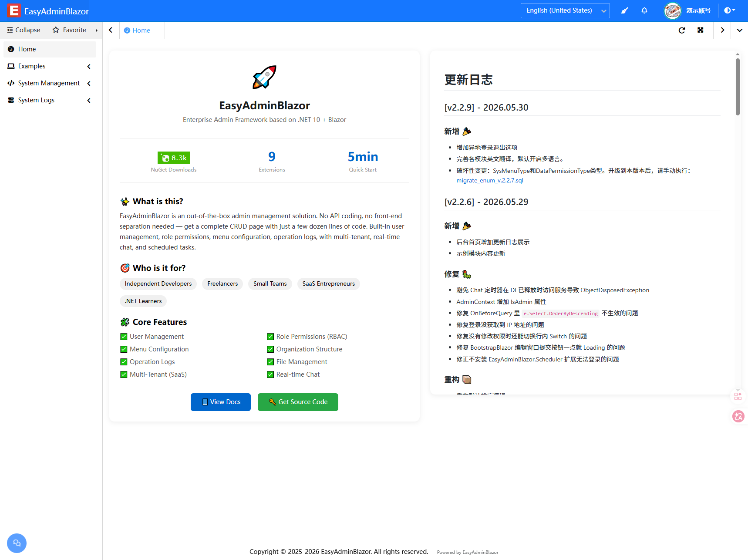Select the SaaS Entrepreneurs tag

tap(329, 284)
